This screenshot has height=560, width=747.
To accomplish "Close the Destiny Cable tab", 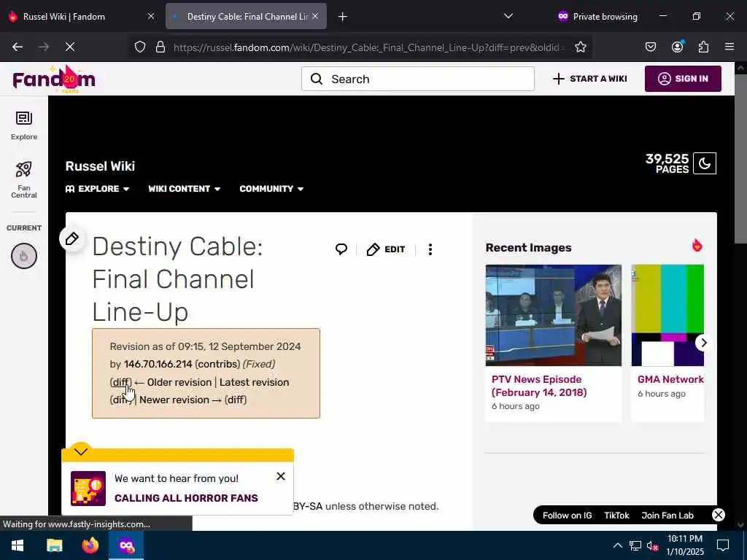I will [315, 16].
